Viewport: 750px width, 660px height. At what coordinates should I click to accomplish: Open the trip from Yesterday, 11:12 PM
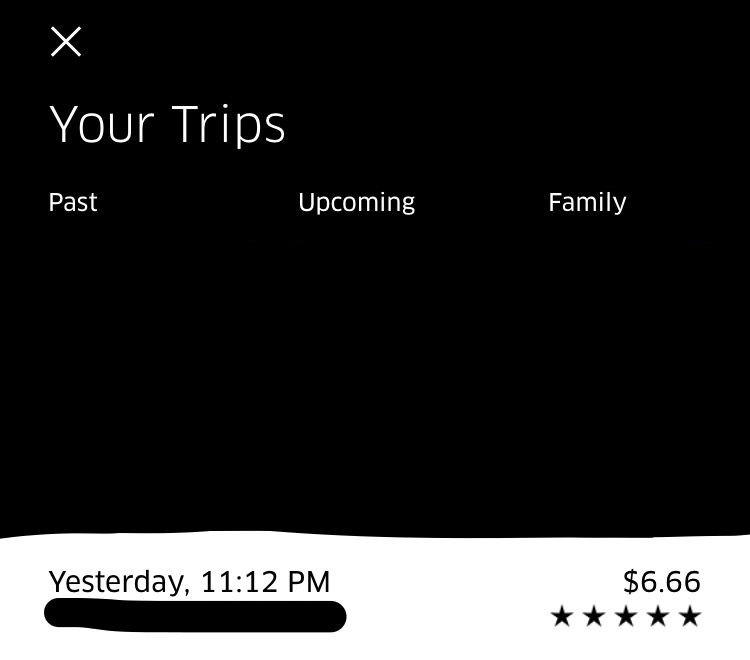click(x=189, y=582)
